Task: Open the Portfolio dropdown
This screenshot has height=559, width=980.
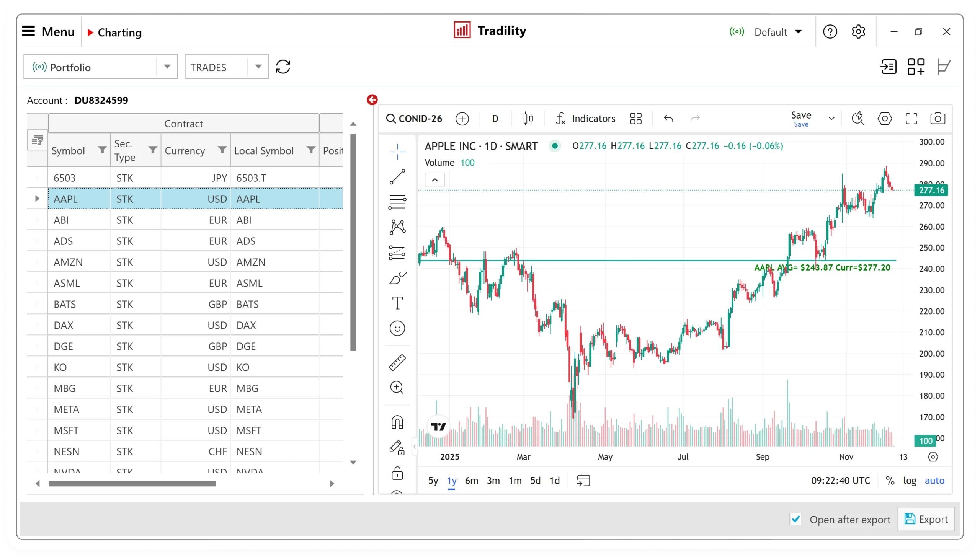Action: pyautogui.click(x=167, y=67)
